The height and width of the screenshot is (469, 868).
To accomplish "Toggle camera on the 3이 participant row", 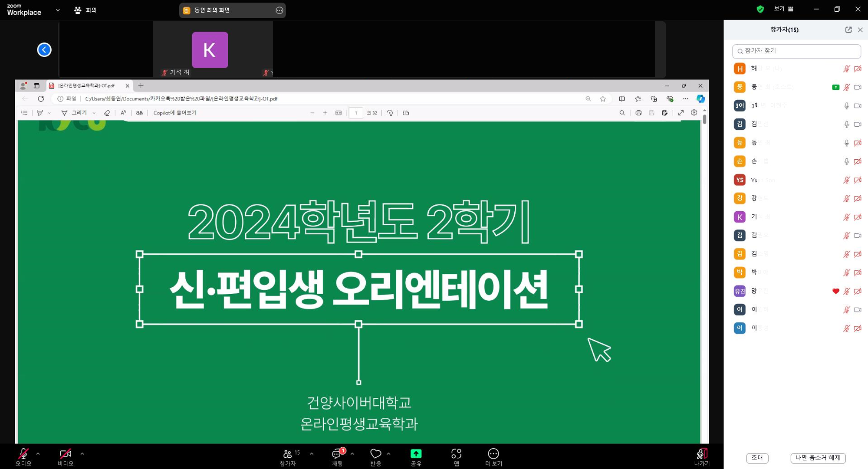I will coord(858,106).
